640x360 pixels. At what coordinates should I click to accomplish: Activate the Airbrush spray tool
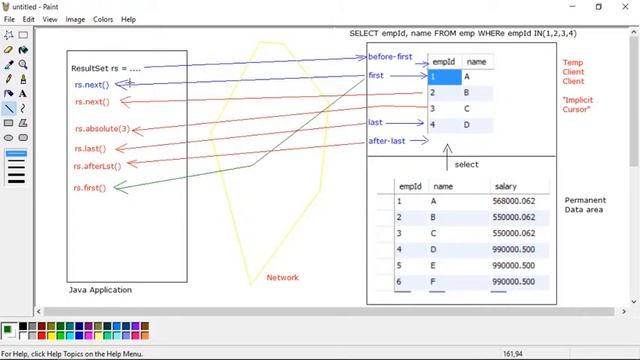[x=9, y=93]
